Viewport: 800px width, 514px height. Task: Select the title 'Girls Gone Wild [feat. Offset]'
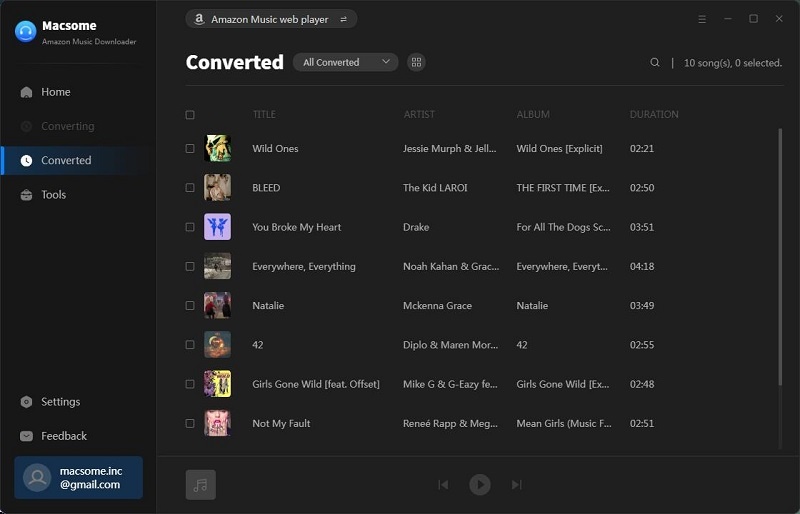pyautogui.click(x=316, y=384)
